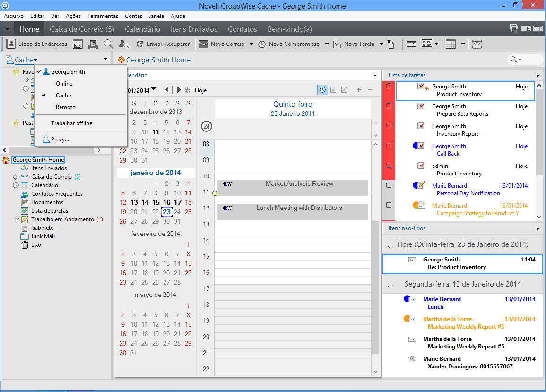Collapse the Hoje (Quinta-feira) group
The image size is (546, 392).
pyautogui.click(x=390, y=246)
